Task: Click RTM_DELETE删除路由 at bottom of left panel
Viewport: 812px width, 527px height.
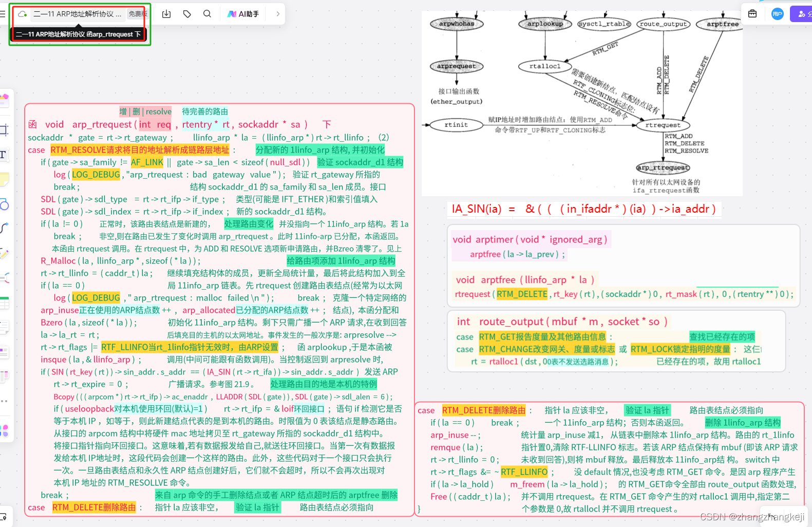Action: [x=94, y=507]
